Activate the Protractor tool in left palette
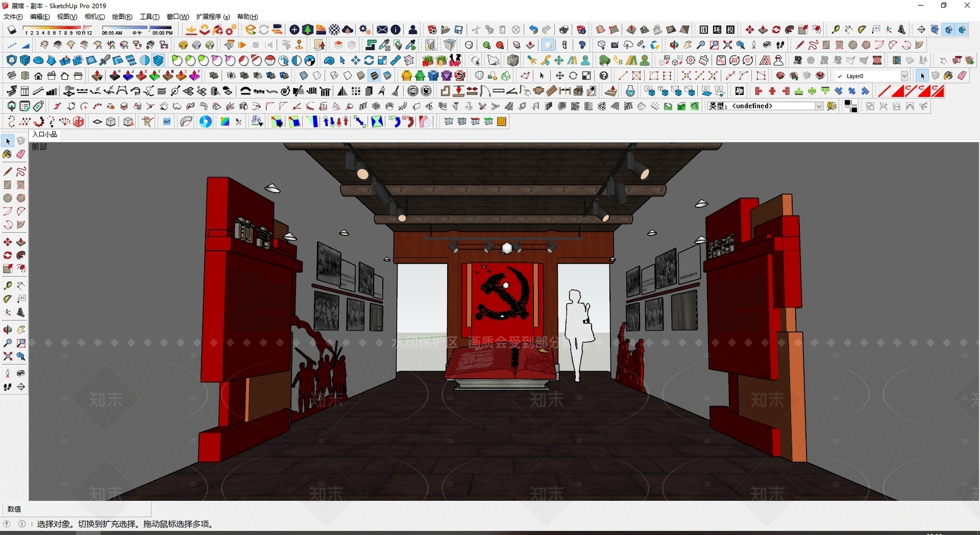This screenshot has width=980, height=535. (7, 299)
